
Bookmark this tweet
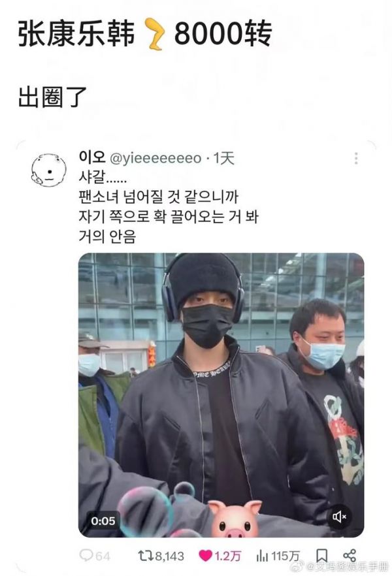[x=322, y=555]
